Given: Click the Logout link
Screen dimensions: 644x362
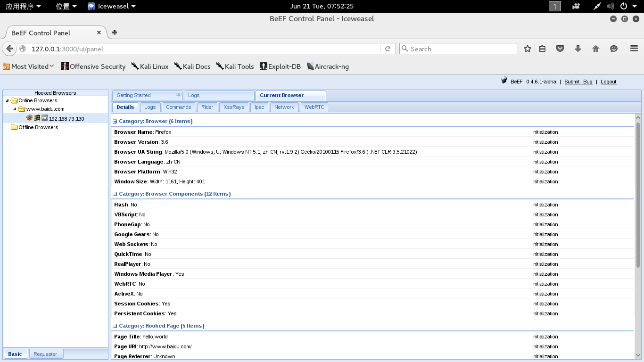Looking at the screenshot, I should pos(608,82).
